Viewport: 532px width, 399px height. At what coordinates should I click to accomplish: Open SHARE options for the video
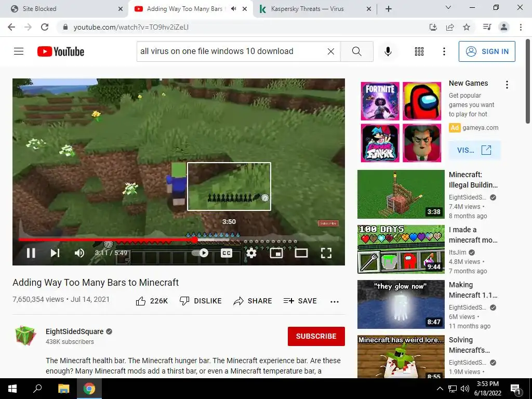click(253, 301)
